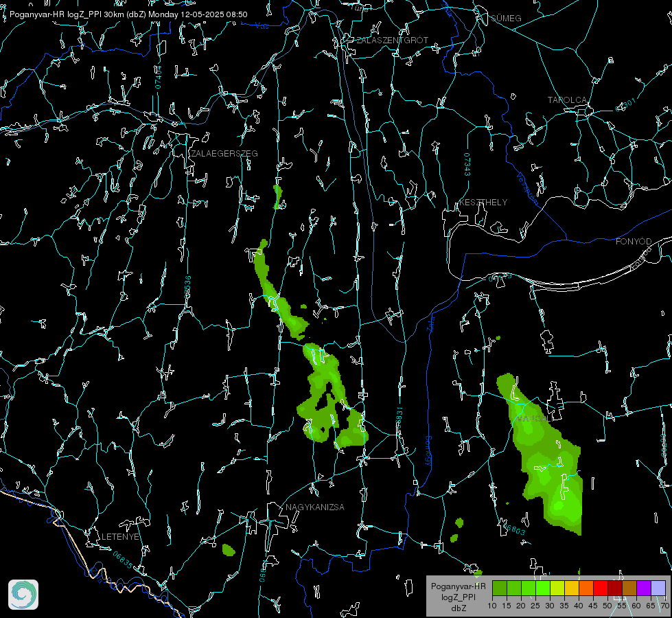The width and height of the screenshot is (672, 618).
Task: Click the legend scale value 30
Action: point(550,606)
